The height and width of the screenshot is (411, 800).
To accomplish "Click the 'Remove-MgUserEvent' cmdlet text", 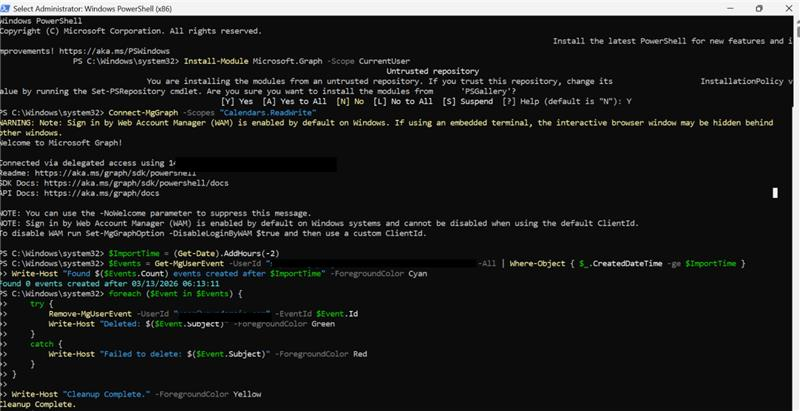I will pos(90,314).
